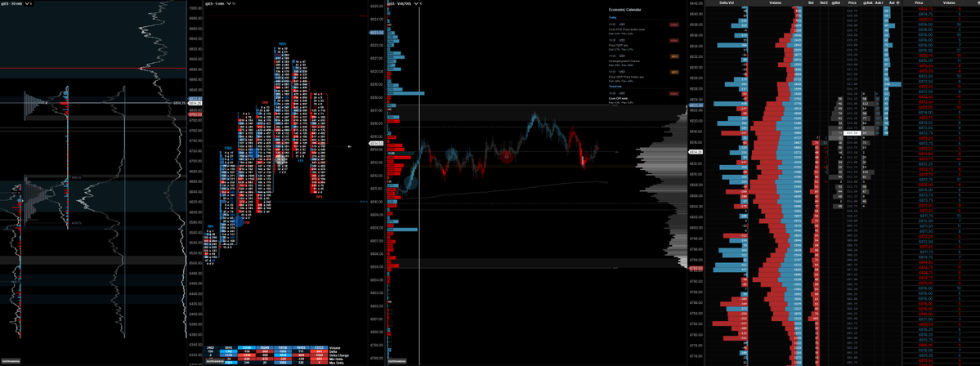The image size is (980, 366).
Task: Select the Volume column header in DOM ladder
Action: 775,3
